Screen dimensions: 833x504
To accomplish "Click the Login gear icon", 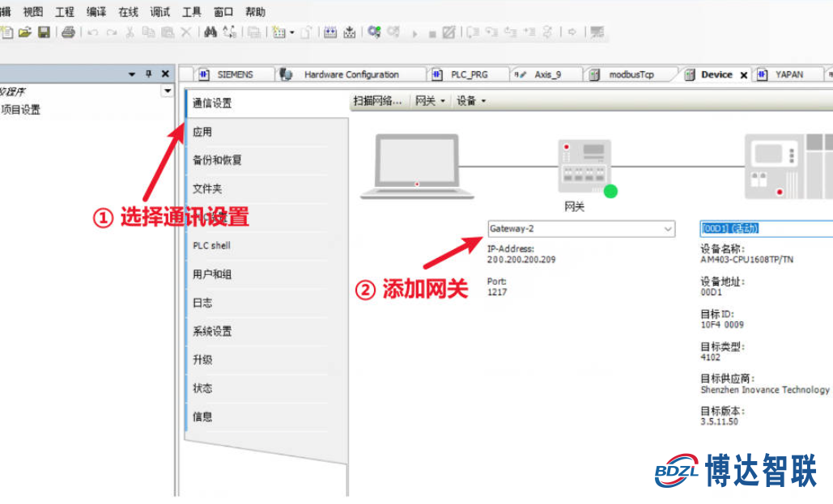I will coord(374,32).
